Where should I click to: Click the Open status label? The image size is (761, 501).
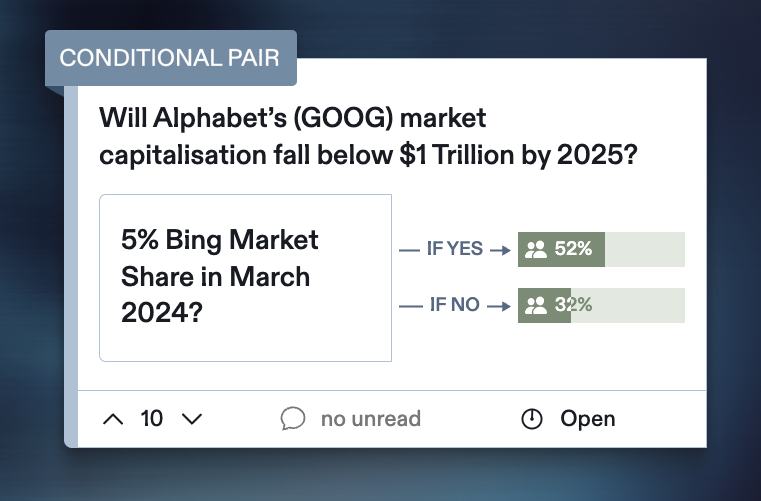pyautogui.click(x=588, y=419)
